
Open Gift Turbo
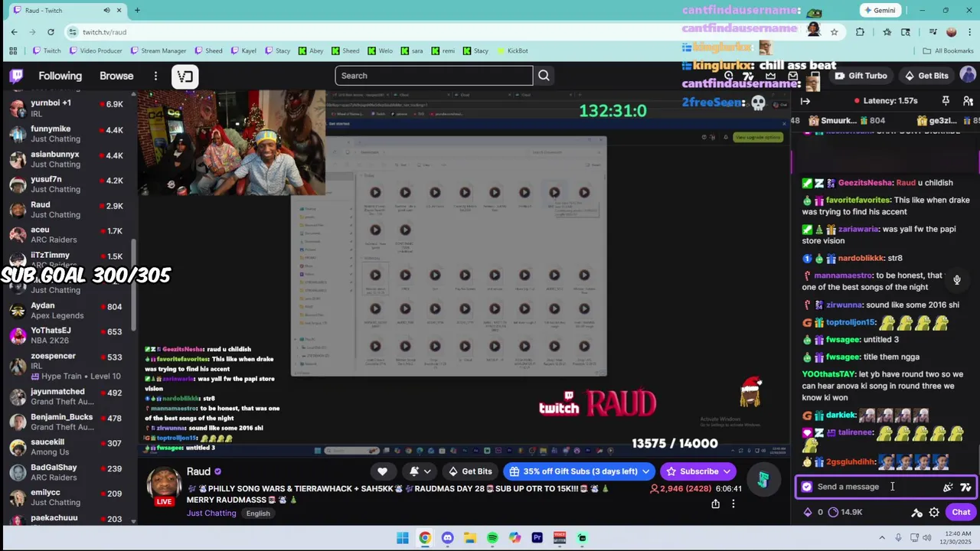click(x=861, y=76)
